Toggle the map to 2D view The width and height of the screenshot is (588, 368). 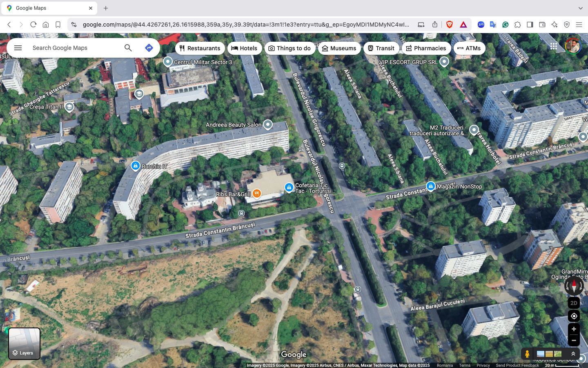tap(574, 303)
